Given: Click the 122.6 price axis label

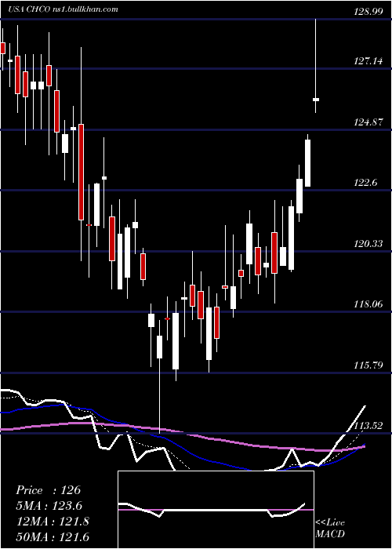Looking at the screenshot, I should coord(366,183).
